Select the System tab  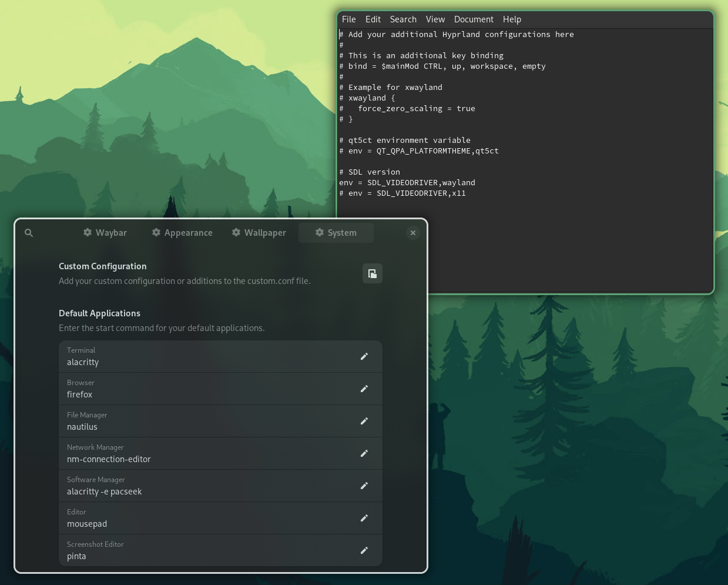(x=336, y=233)
